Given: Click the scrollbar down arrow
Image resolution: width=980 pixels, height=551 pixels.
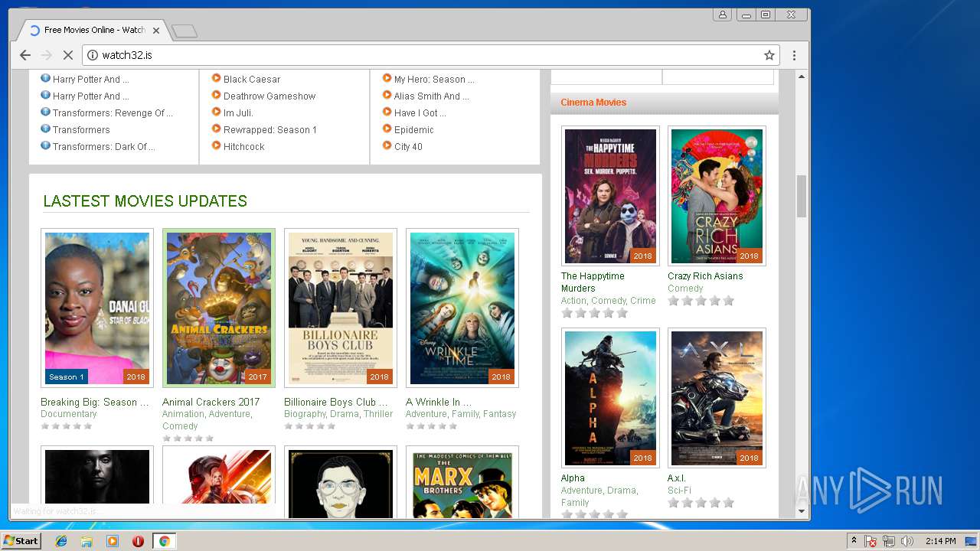Looking at the screenshot, I should pyautogui.click(x=802, y=511).
